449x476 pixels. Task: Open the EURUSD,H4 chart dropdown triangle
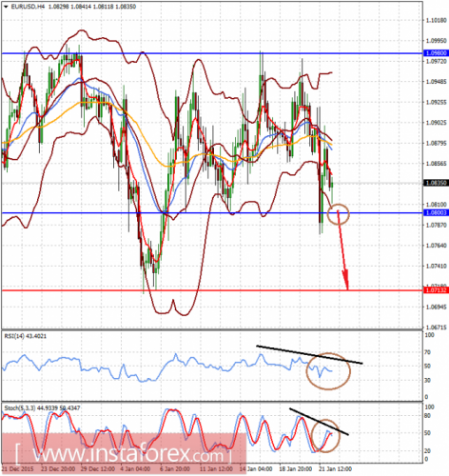click(6, 7)
